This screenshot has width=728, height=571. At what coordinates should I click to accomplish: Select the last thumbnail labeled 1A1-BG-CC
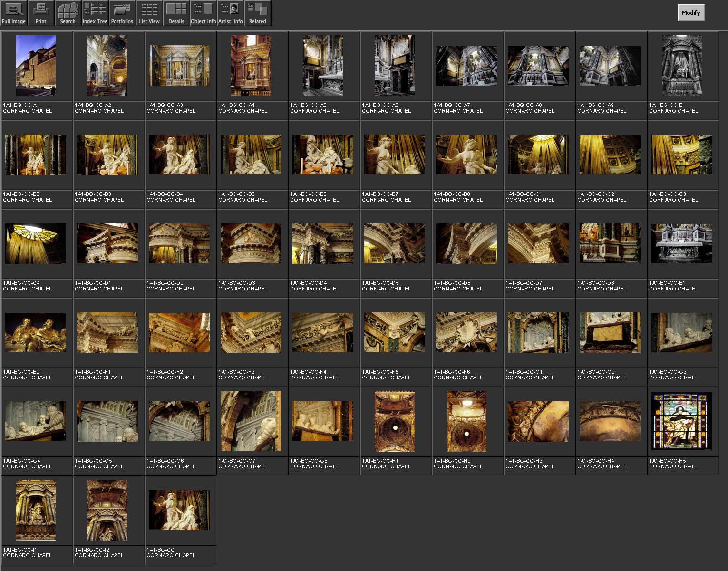pos(179,510)
